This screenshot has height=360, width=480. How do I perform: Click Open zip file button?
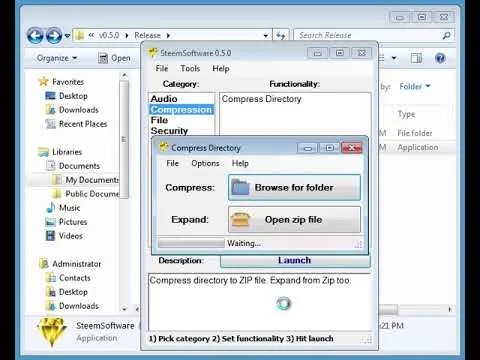(294, 220)
